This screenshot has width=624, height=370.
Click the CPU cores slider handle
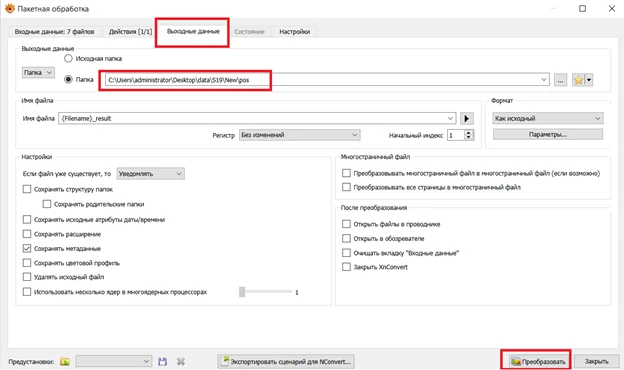[x=242, y=292]
